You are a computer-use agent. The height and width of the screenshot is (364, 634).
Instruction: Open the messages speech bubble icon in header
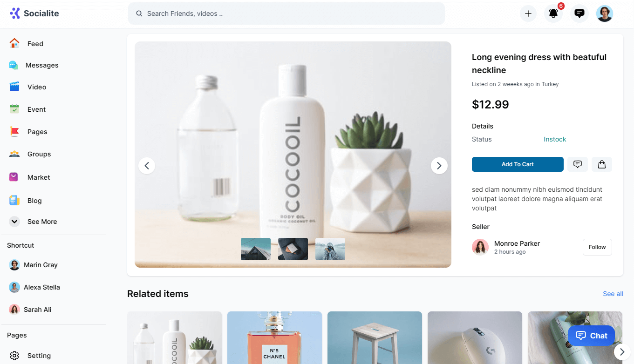click(x=579, y=13)
